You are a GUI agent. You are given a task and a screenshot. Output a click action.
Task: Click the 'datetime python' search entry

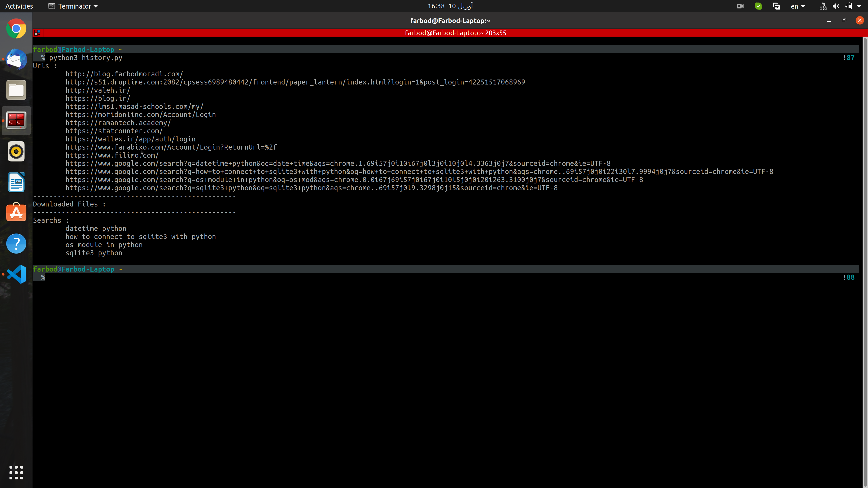(96, 228)
